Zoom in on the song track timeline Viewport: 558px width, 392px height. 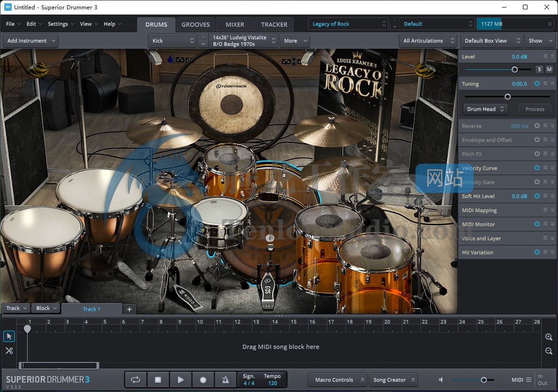[x=549, y=337]
